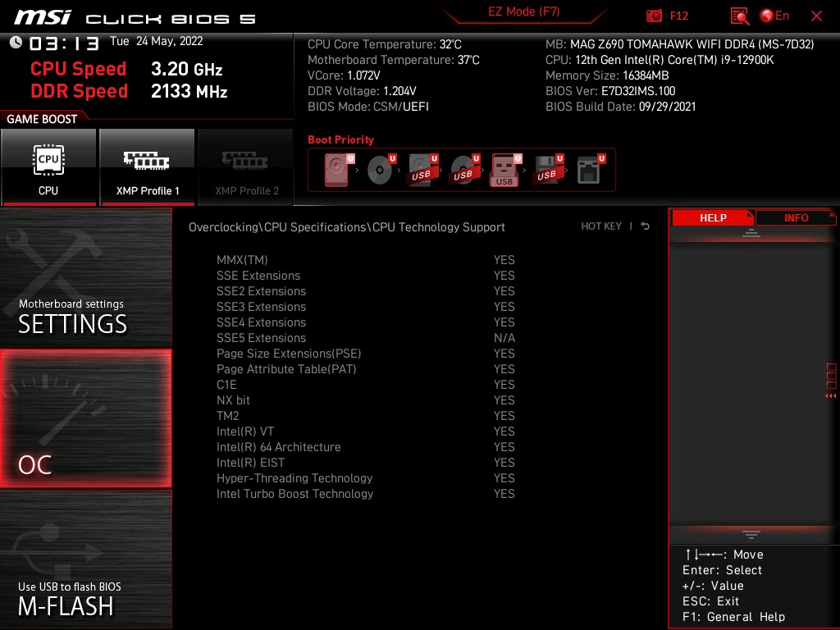This screenshot has height=630, width=840.
Task: Click the system time 03:13
Action: [64, 43]
